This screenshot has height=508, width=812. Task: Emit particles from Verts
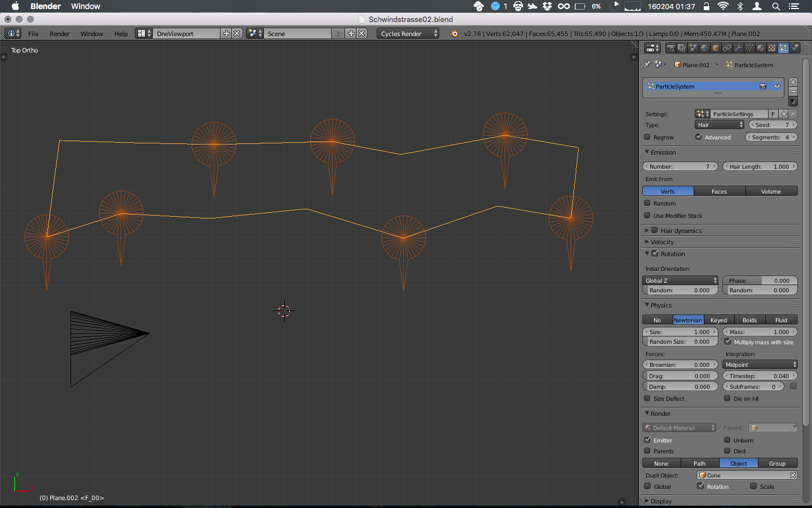click(x=668, y=191)
